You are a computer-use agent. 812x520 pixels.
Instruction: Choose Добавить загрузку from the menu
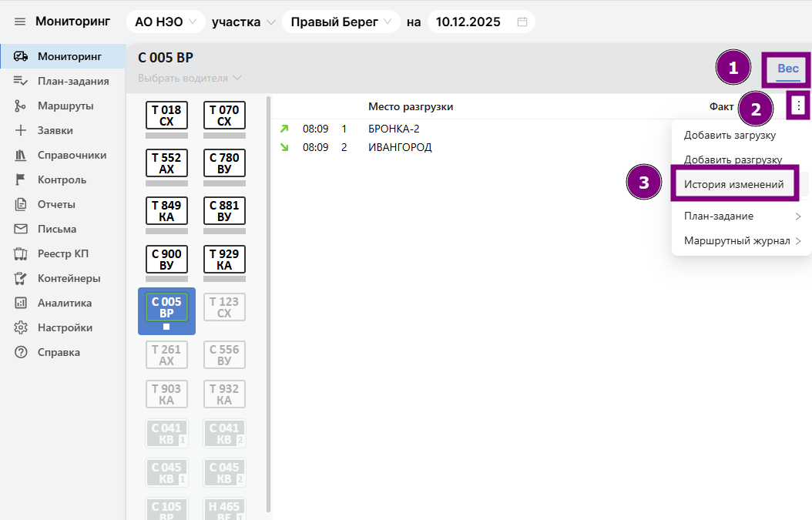730,136
